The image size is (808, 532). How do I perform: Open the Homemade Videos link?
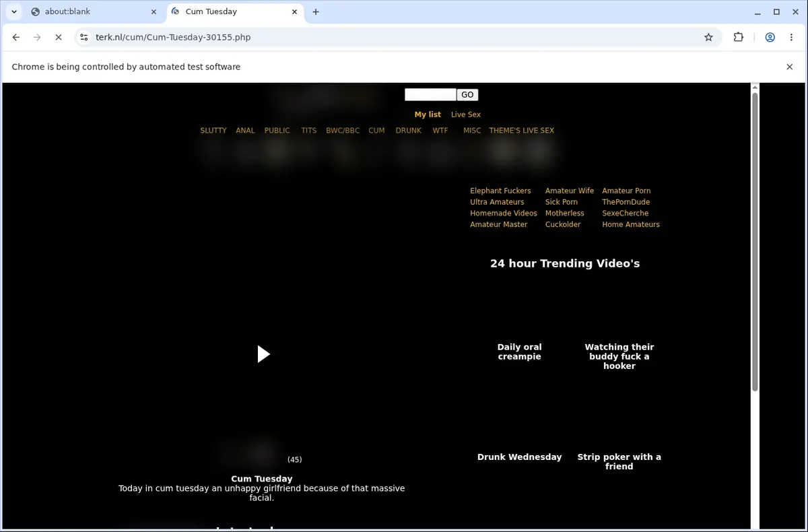[504, 213]
